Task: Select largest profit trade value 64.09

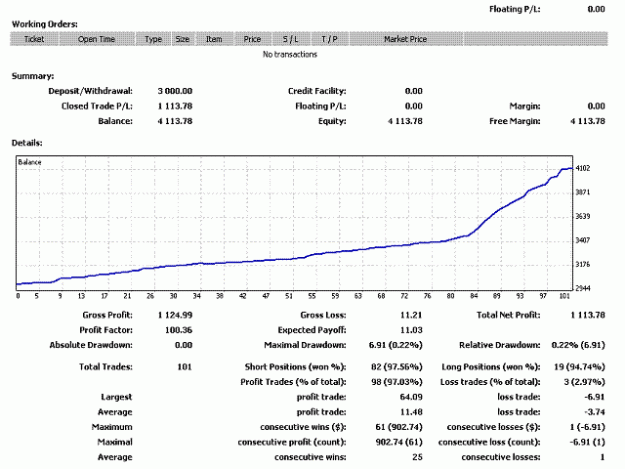Action: [x=411, y=397]
